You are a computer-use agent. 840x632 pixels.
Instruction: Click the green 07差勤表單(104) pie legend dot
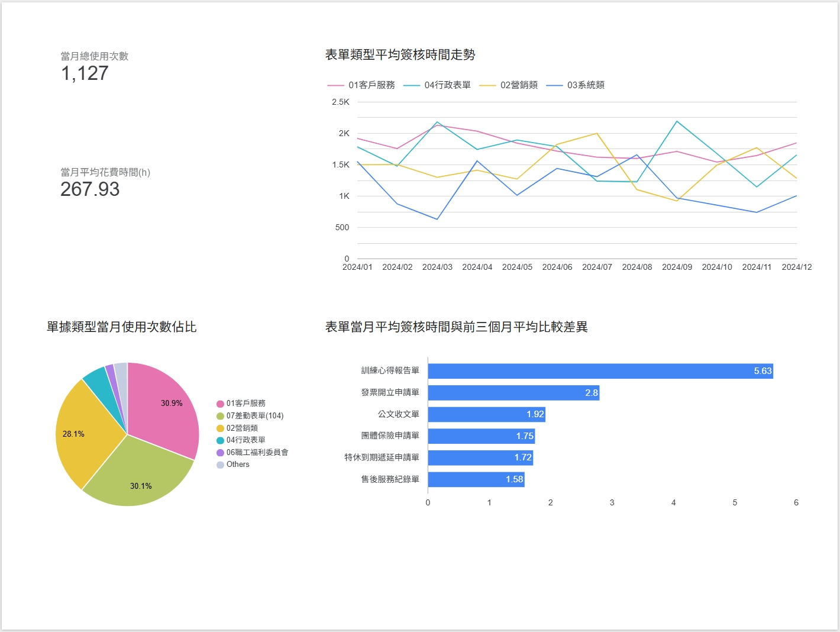[220, 416]
